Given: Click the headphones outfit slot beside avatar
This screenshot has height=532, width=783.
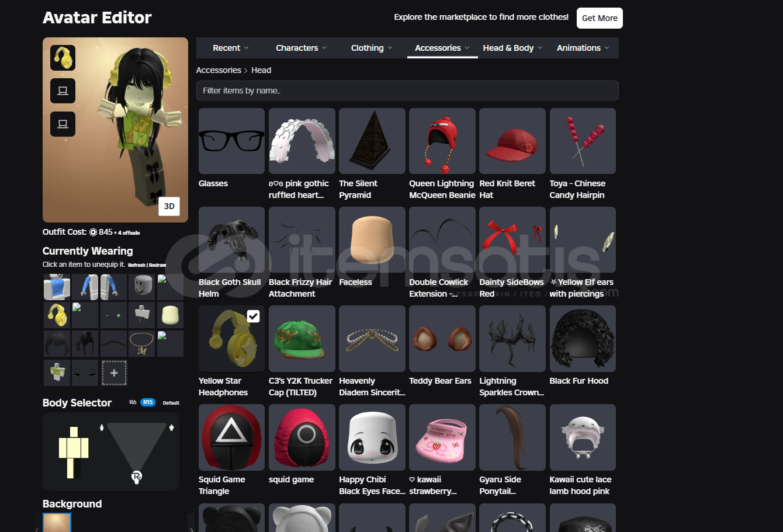Looking at the screenshot, I should (63, 58).
